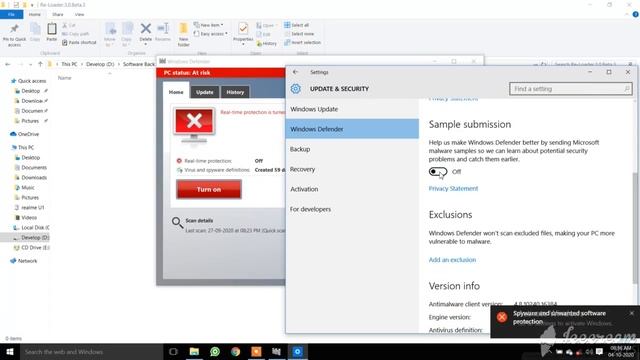Click the Find a setting search box
640x360 pixels.
click(571, 89)
